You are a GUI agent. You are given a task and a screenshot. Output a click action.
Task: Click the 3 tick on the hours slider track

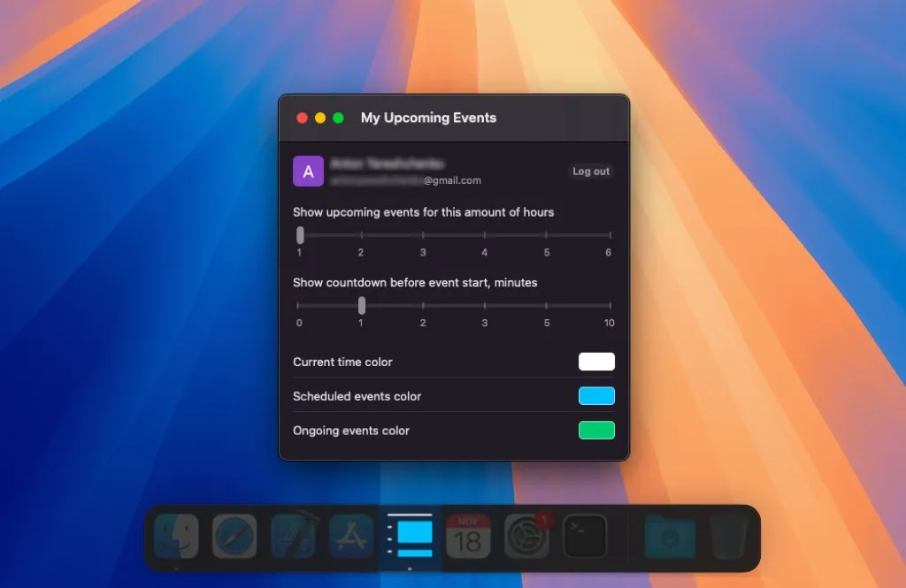(x=423, y=235)
